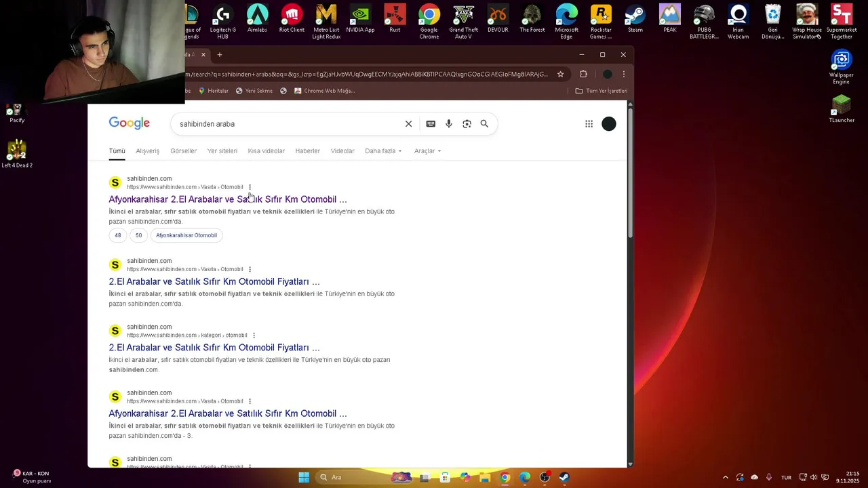The width and height of the screenshot is (868, 488).
Task: Open the Wallpaper Engine desktop icon
Action: click(x=841, y=68)
